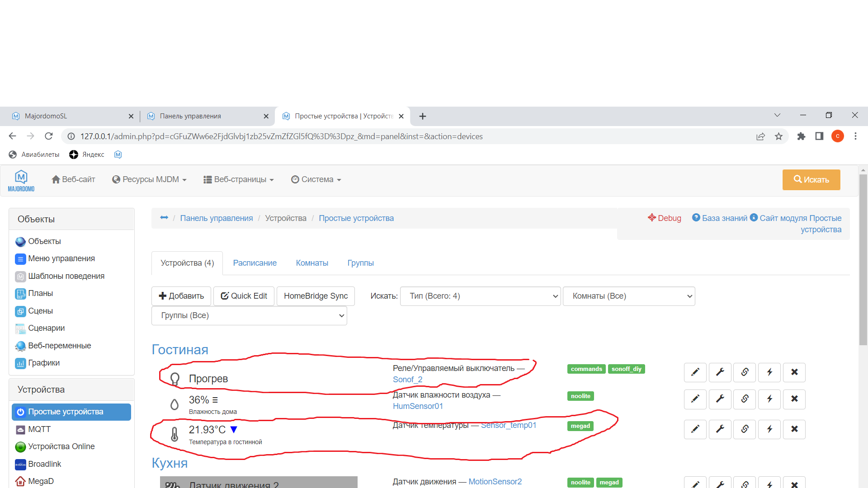Open Группы (Все) dropdown
Image resolution: width=868 pixels, height=488 pixels.
point(249,315)
